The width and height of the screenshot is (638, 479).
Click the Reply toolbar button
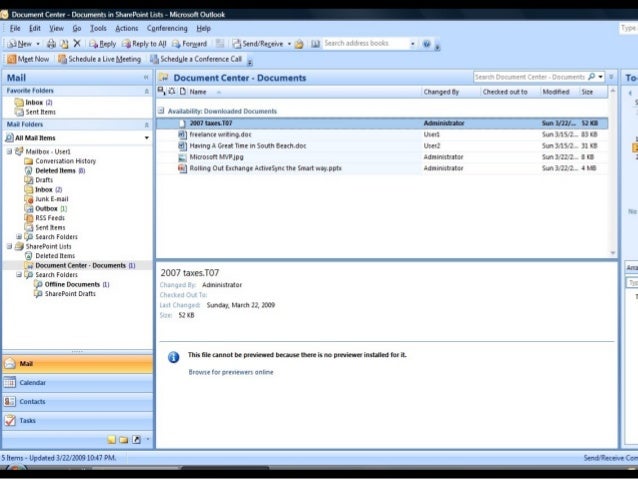click(x=103, y=44)
